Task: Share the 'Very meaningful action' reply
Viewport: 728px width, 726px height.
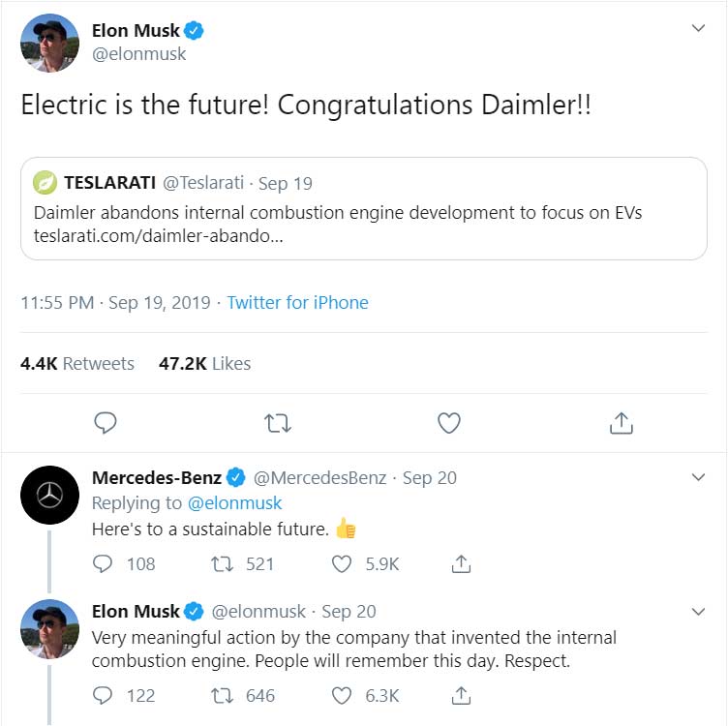Action: pos(462,695)
